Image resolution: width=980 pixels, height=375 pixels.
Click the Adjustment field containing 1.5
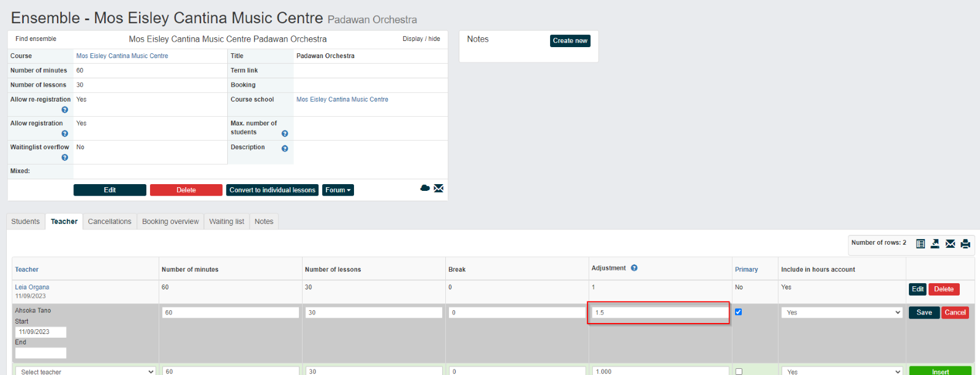coord(660,313)
